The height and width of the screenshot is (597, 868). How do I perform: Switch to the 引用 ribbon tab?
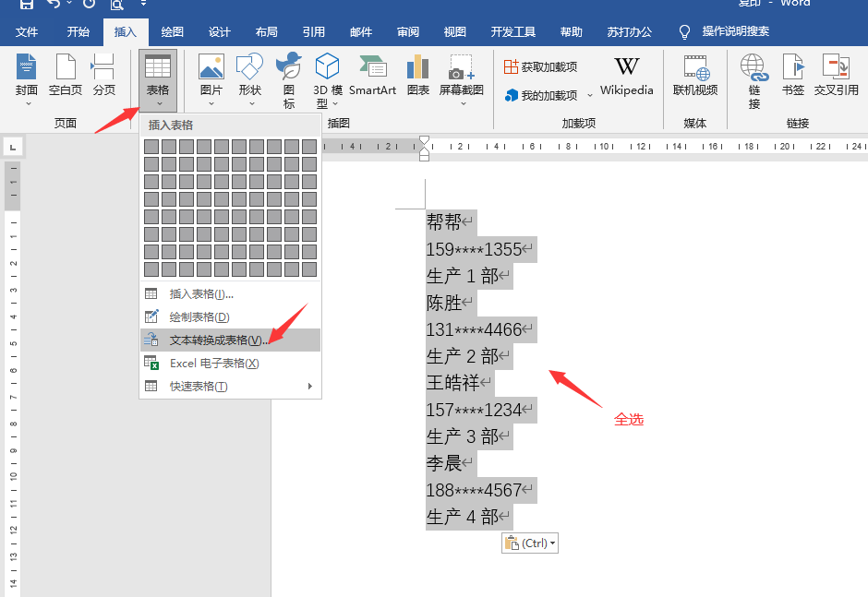[313, 32]
